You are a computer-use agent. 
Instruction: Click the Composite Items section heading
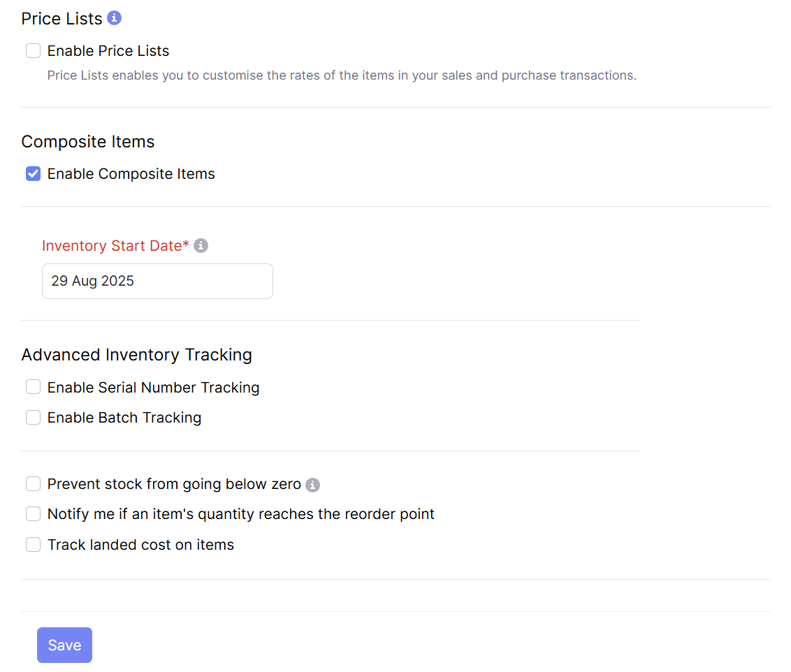(x=87, y=142)
